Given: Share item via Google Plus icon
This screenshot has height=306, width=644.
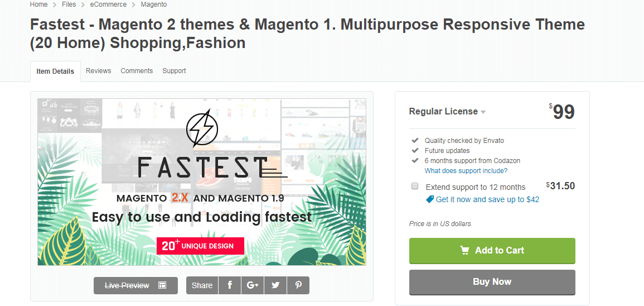Looking at the screenshot, I should coord(253,285).
